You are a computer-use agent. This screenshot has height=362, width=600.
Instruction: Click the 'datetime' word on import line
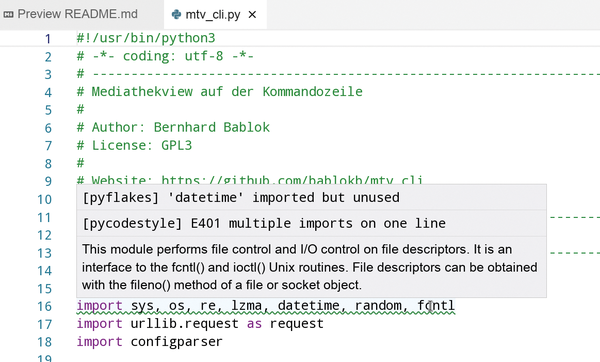[308, 306]
